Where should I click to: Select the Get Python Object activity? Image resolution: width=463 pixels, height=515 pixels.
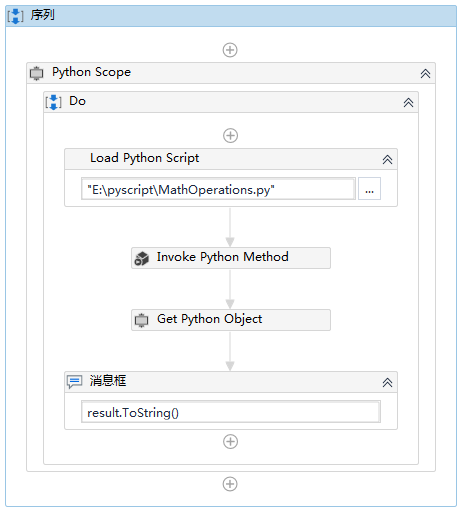pyautogui.click(x=231, y=320)
